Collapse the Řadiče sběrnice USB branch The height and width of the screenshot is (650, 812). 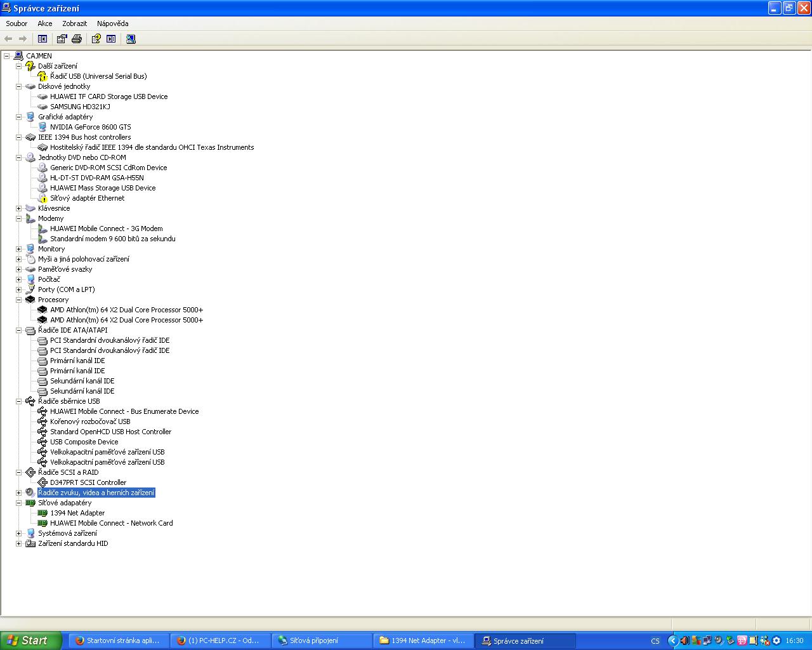coord(18,401)
